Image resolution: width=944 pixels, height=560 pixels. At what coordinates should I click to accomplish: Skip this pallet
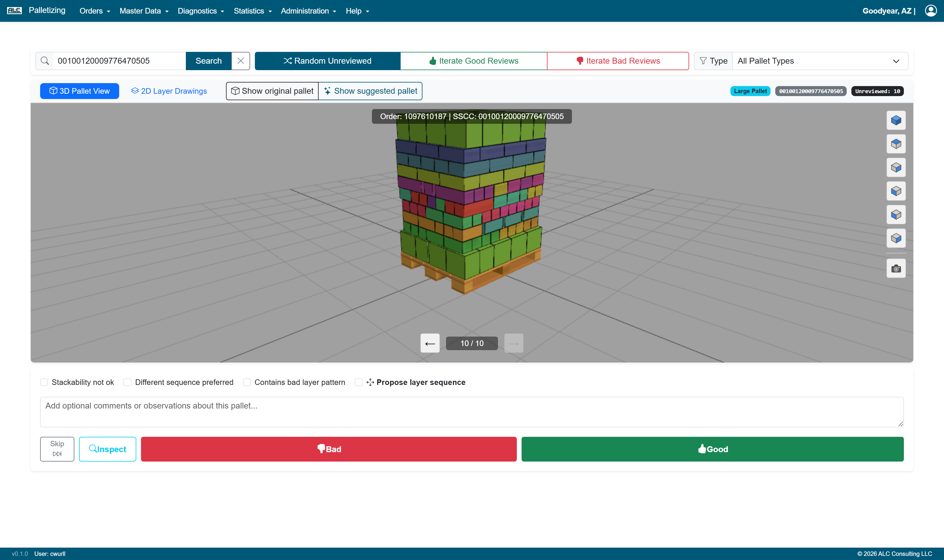coord(57,449)
